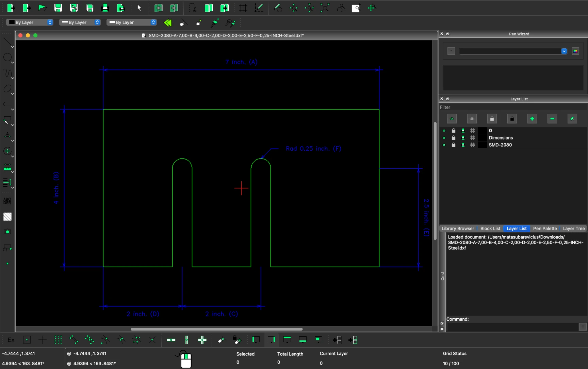The width and height of the screenshot is (588, 369).
Task: Click the Open file folder icon
Action: (42, 8)
